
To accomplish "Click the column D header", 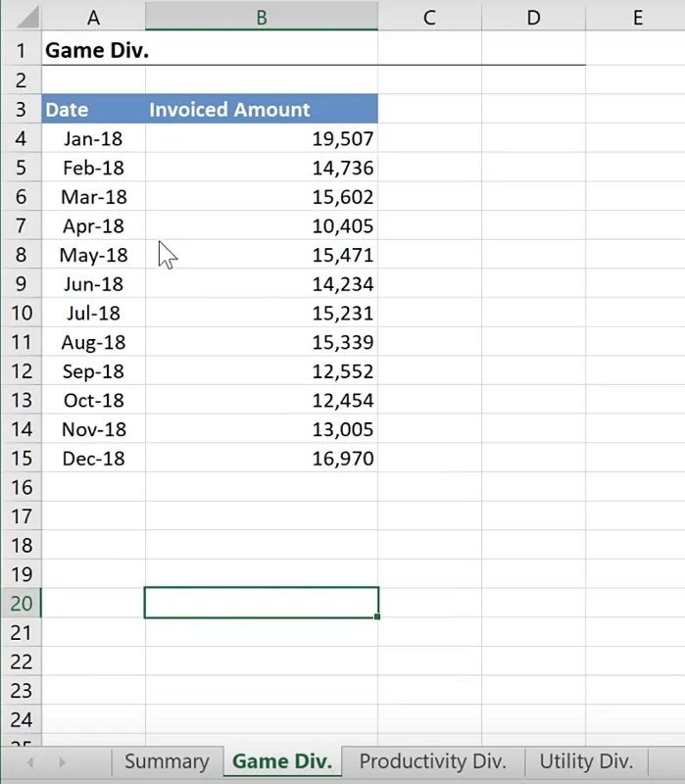I will point(533,17).
